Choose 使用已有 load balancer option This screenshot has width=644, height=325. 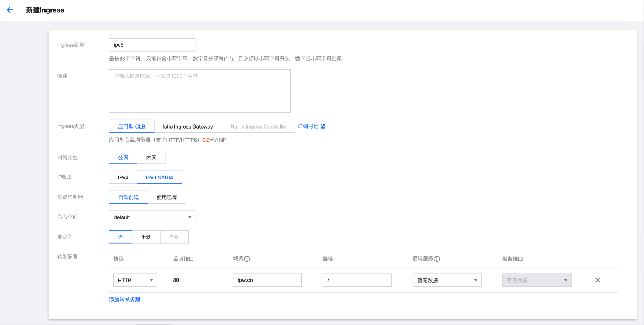(167, 197)
